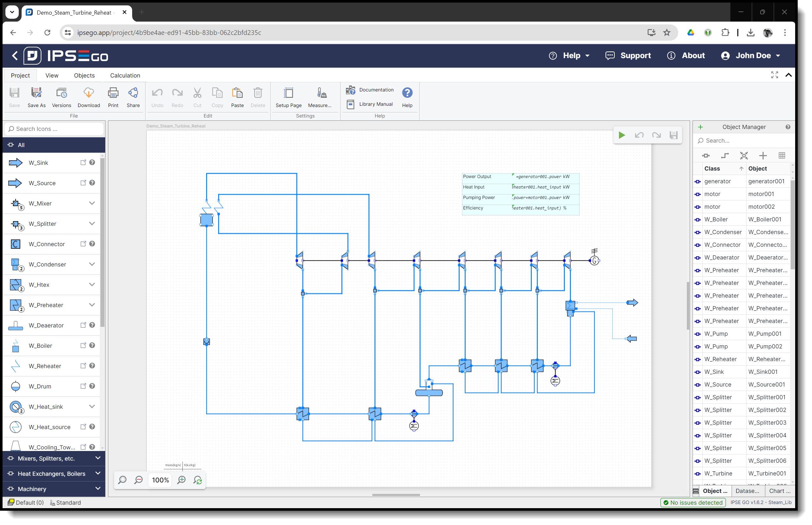The image size is (812, 525).
Task: Toggle fullscreen canvas mode icon
Action: tap(774, 75)
